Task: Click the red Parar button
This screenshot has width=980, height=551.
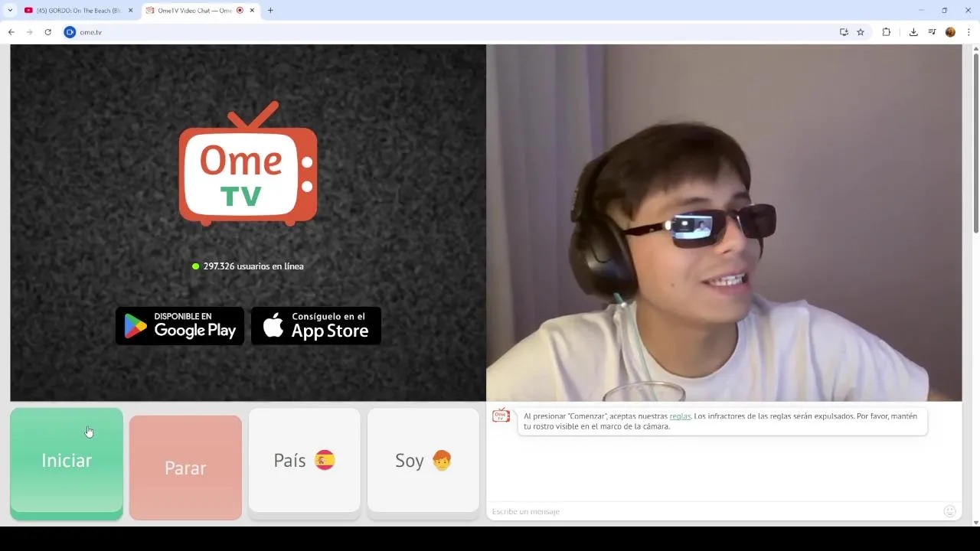Action: click(185, 468)
